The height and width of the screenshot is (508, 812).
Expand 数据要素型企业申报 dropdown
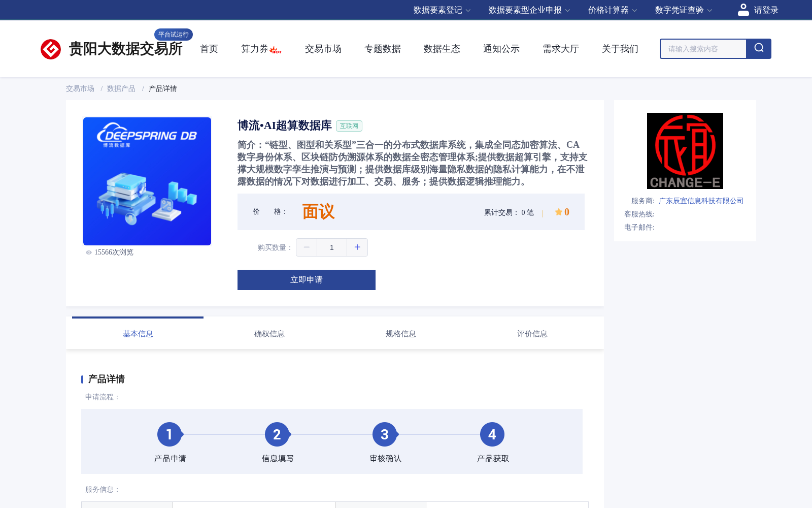pos(529,10)
